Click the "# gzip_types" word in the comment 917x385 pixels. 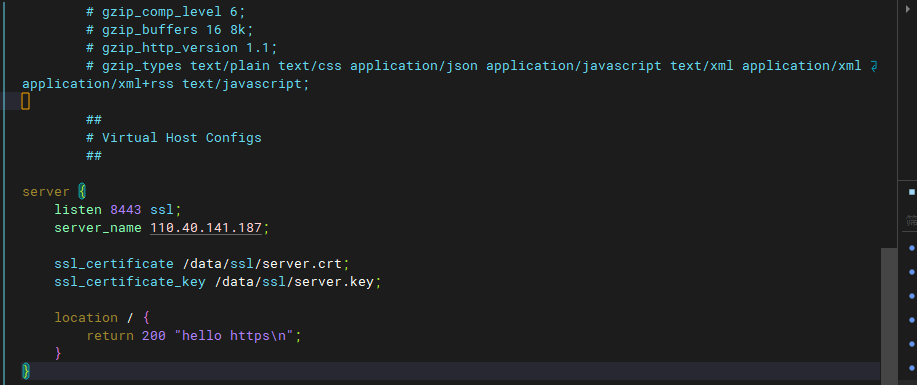point(134,66)
